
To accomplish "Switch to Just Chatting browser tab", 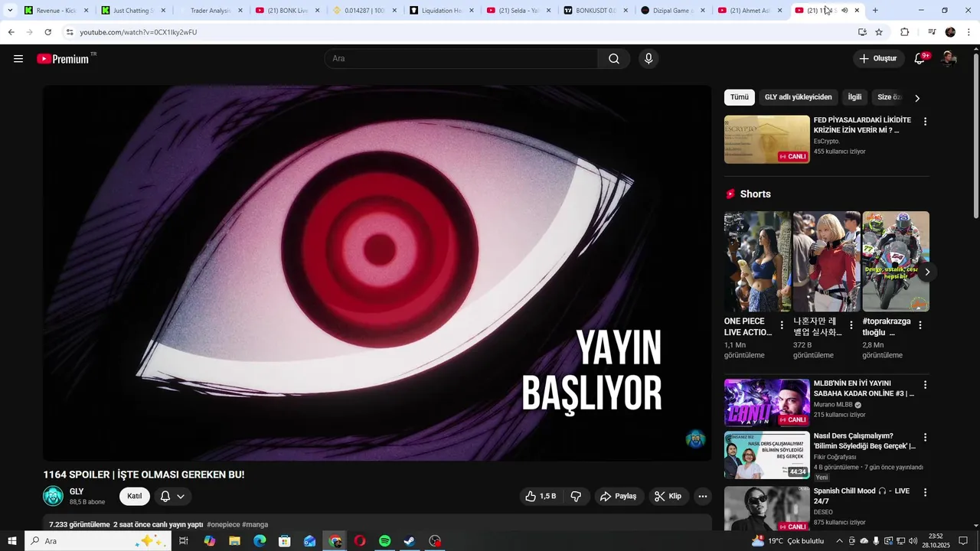I will pos(133,11).
